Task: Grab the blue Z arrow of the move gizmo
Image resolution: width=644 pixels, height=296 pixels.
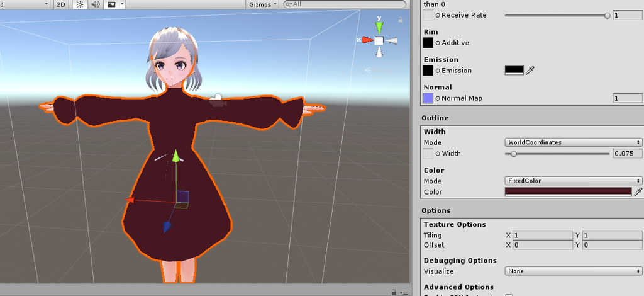Action: pyautogui.click(x=167, y=227)
